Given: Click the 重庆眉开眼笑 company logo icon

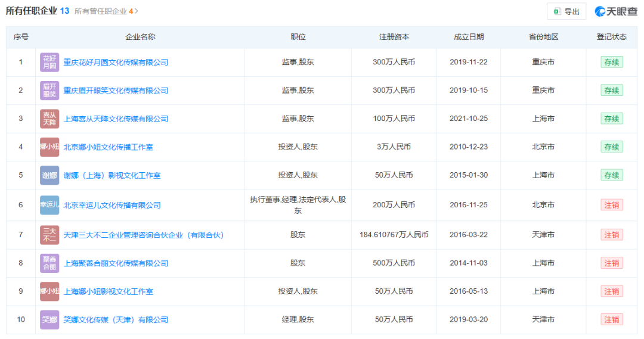Looking at the screenshot, I should pyautogui.click(x=49, y=91).
